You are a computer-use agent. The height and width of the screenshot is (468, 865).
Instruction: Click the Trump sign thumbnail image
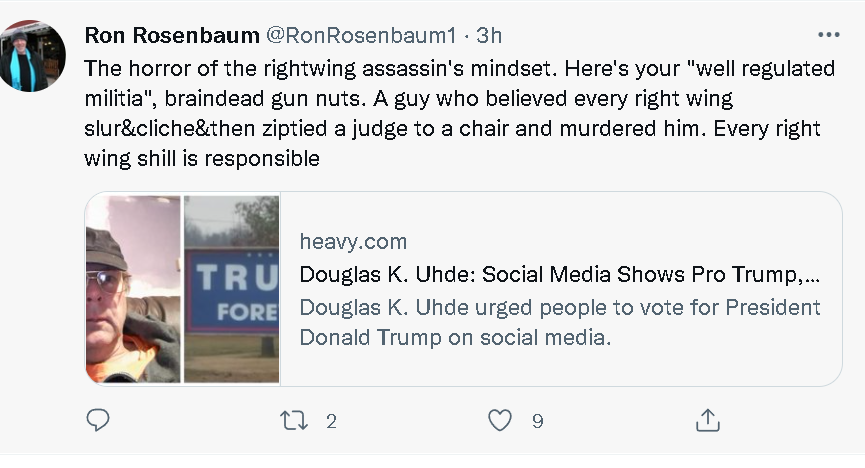pyautogui.click(x=232, y=289)
